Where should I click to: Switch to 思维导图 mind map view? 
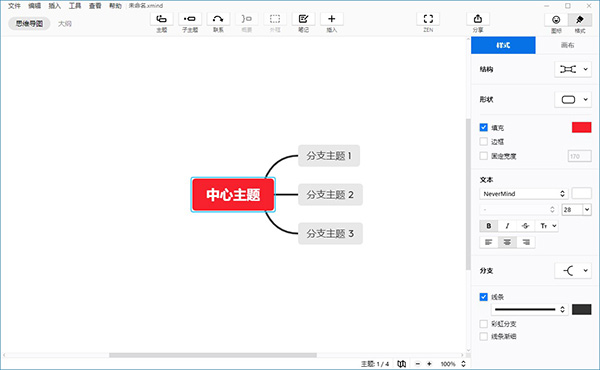tap(29, 24)
